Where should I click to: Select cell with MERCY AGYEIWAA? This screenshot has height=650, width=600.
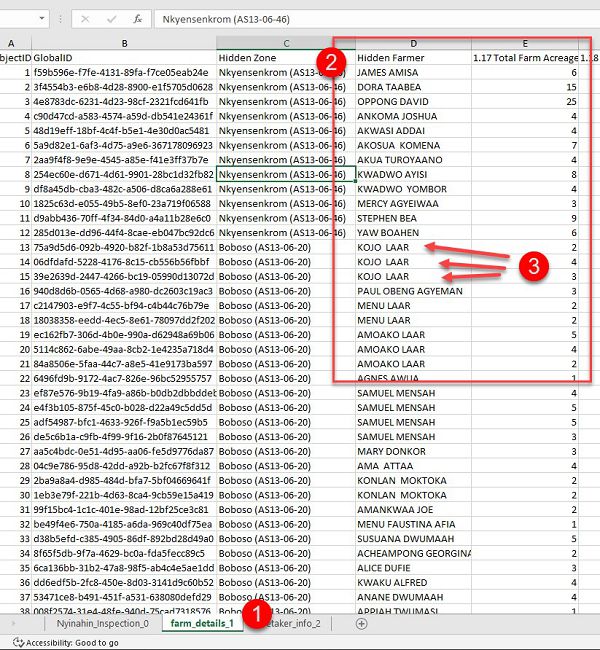point(413,204)
